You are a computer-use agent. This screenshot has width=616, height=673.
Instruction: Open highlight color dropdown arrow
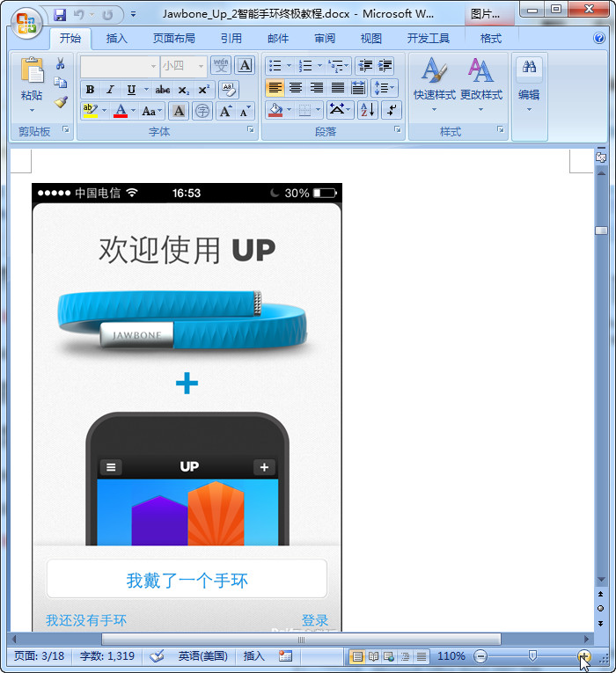[104, 111]
